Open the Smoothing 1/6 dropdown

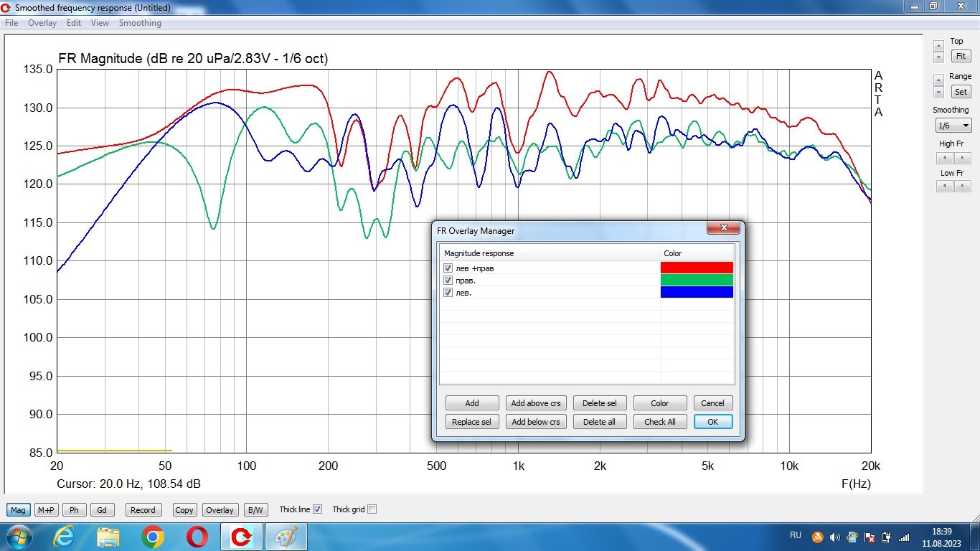coord(953,126)
